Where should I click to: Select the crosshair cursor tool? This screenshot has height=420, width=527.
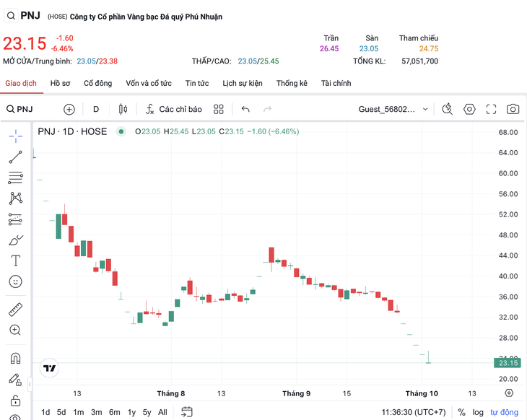(15, 136)
